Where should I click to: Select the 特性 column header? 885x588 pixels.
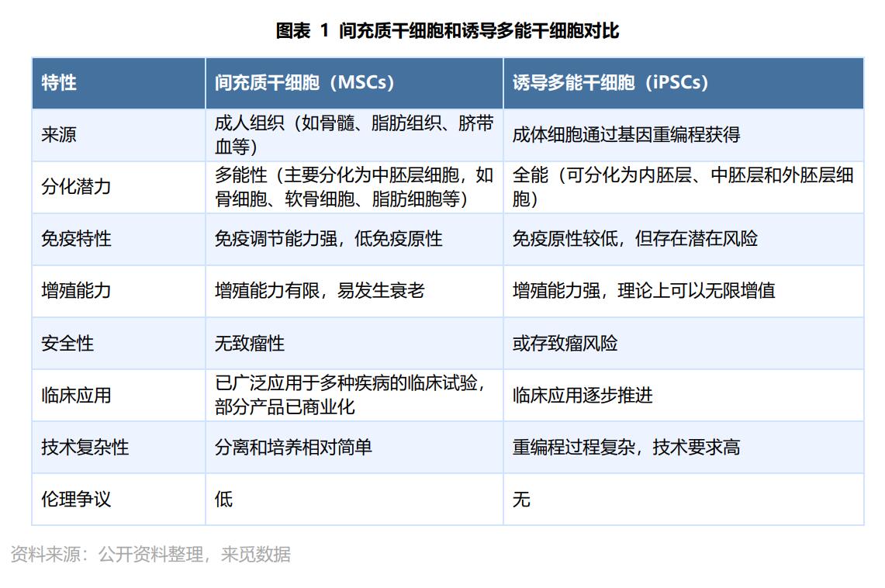click(x=59, y=83)
